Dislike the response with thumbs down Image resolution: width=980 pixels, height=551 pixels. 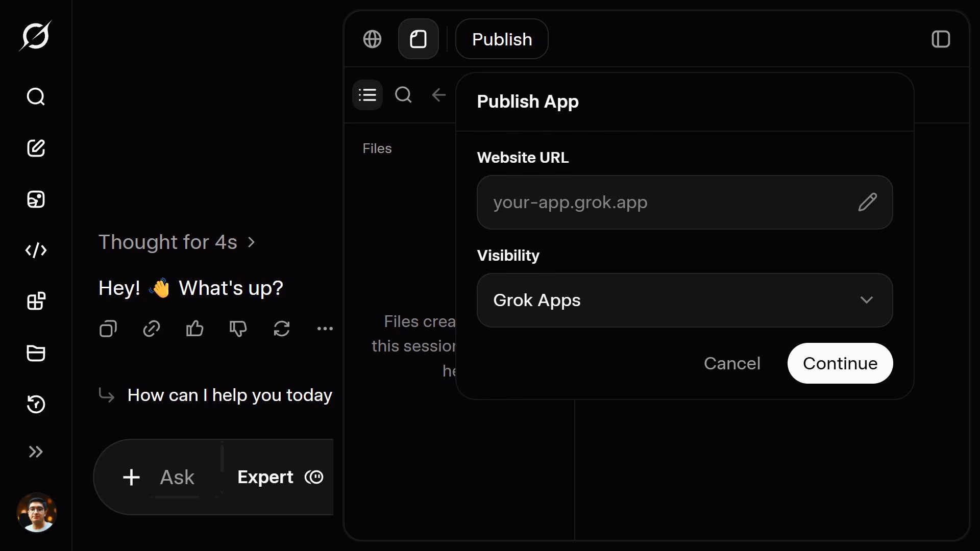pos(238,329)
